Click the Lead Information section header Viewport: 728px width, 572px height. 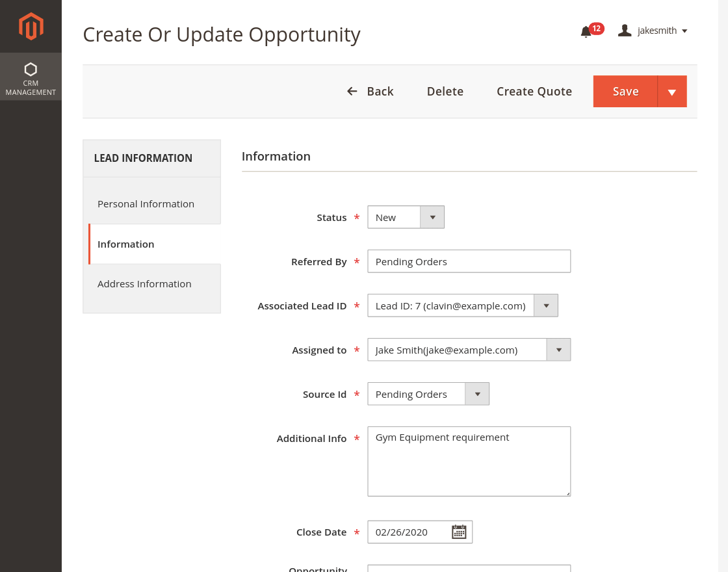pyautogui.click(x=144, y=158)
